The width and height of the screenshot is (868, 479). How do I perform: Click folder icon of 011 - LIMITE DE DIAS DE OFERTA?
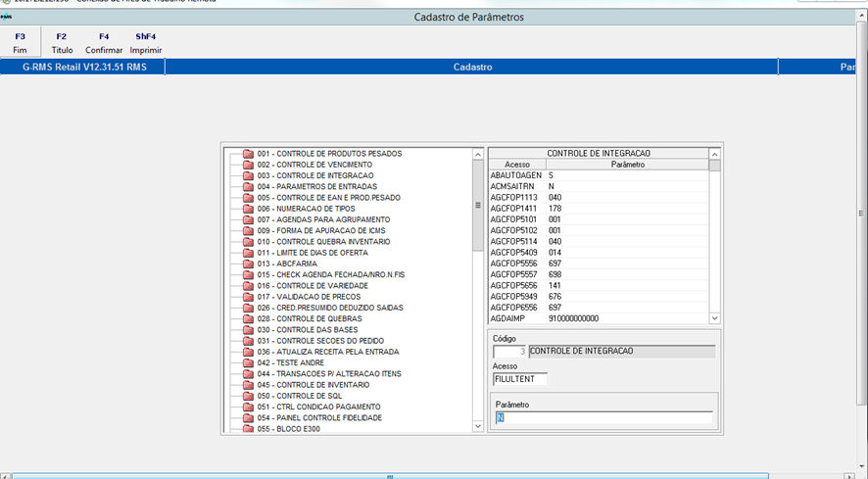pyautogui.click(x=248, y=253)
